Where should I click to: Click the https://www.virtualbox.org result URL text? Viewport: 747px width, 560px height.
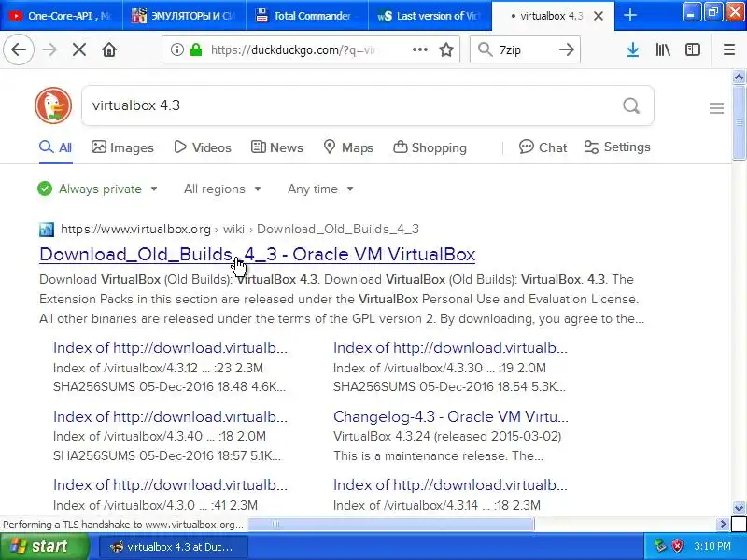[x=135, y=229]
